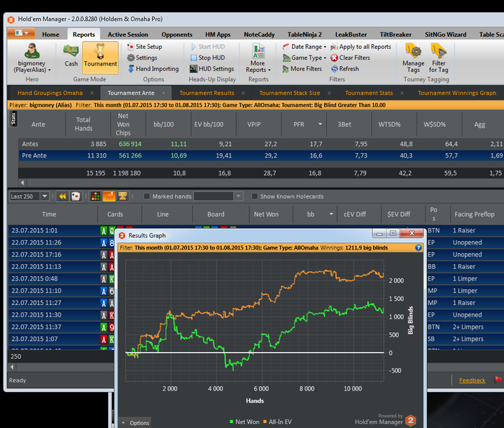Click the playing card replayer icon
Screen dimensions: 504x428
pyautogui.click(x=76, y=196)
